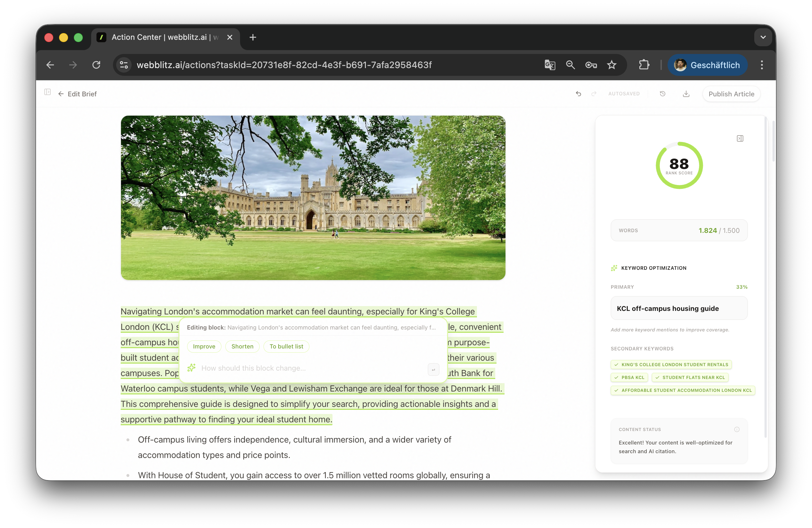
Task: Toggle King's College London Student Rentals chip
Action: [671, 365]
